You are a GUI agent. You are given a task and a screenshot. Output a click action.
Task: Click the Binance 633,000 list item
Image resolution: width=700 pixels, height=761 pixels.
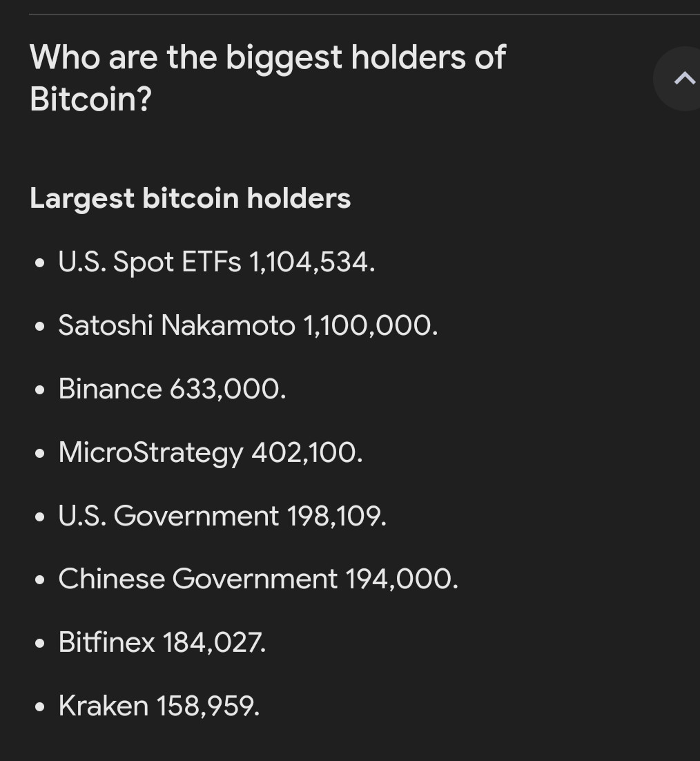coord(172,389)
